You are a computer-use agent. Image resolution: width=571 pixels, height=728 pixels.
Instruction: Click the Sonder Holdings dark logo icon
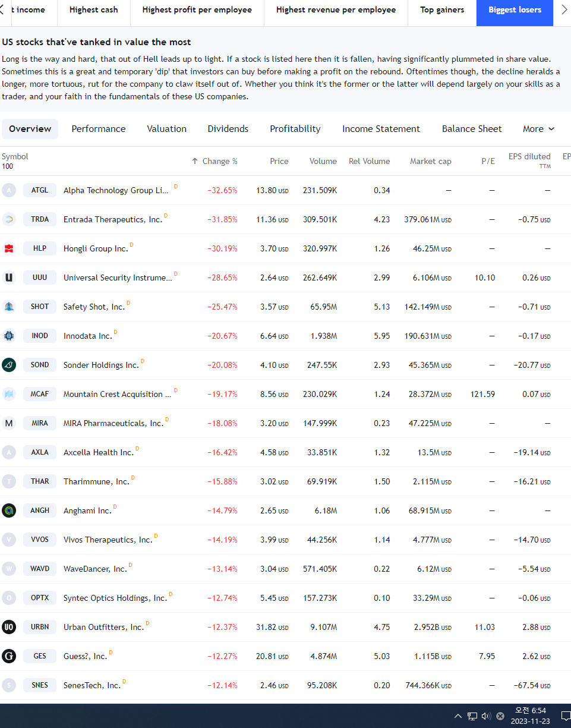pyautogui.click(x=8, y=365)
